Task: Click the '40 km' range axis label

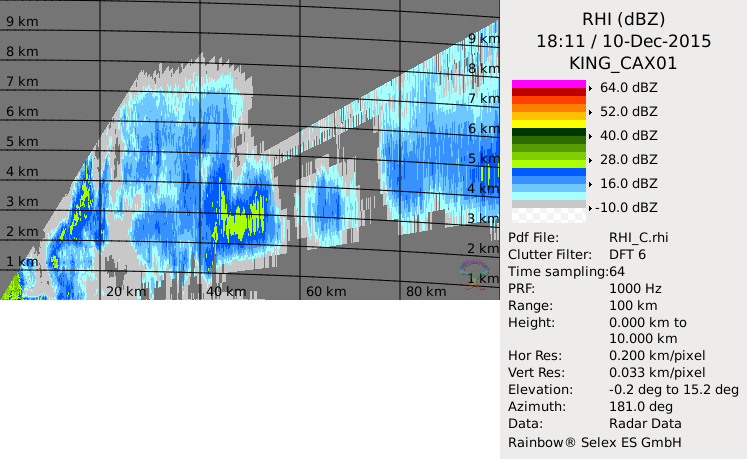Action: coord(226,291)
